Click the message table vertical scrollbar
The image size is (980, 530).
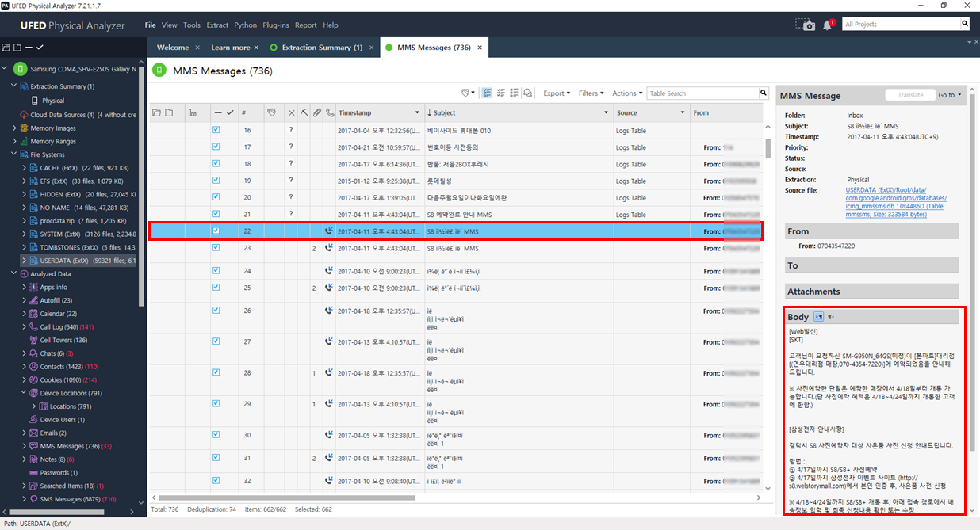[x=768, y=149]
